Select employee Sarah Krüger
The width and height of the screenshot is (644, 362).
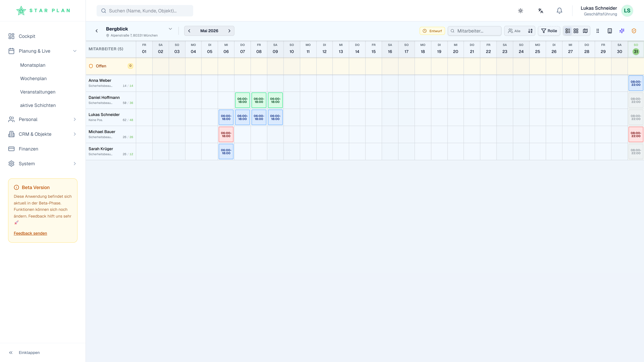(101, 149)
